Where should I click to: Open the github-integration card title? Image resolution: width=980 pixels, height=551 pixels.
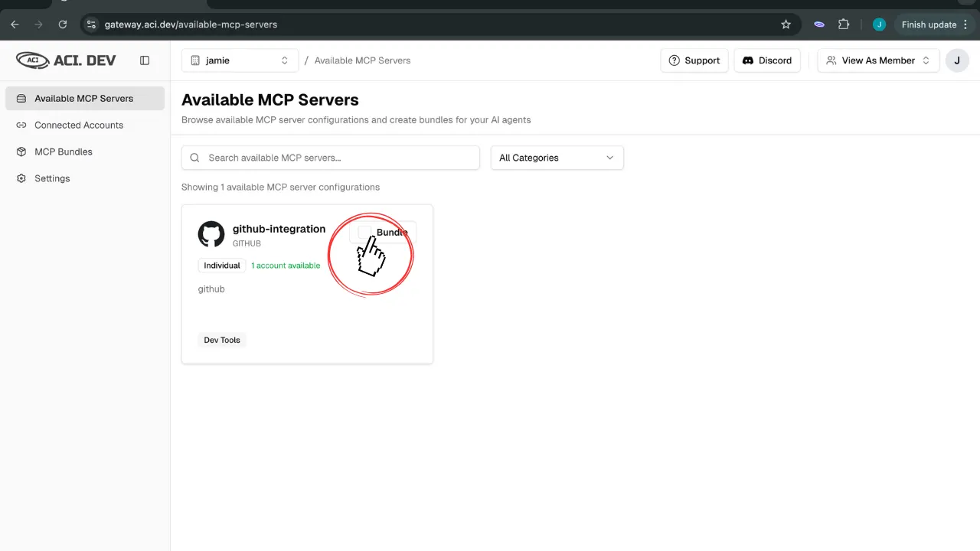pos(279,229)
